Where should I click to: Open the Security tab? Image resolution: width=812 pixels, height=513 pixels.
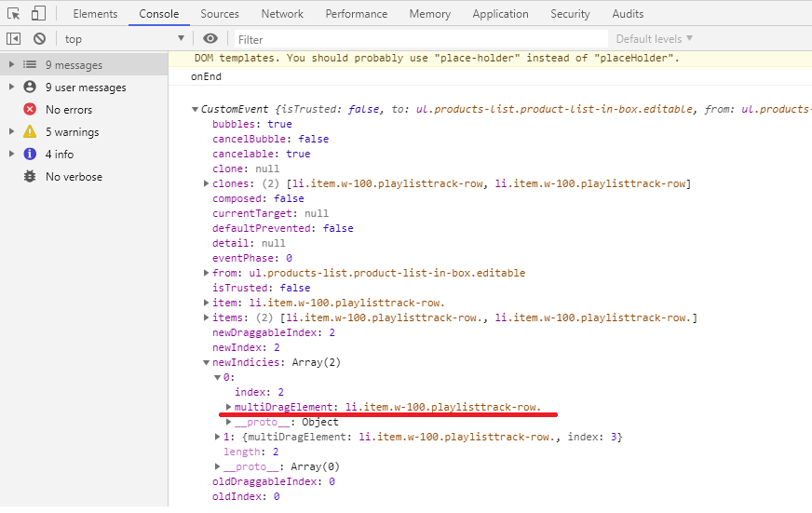click(x=570, y=14)
